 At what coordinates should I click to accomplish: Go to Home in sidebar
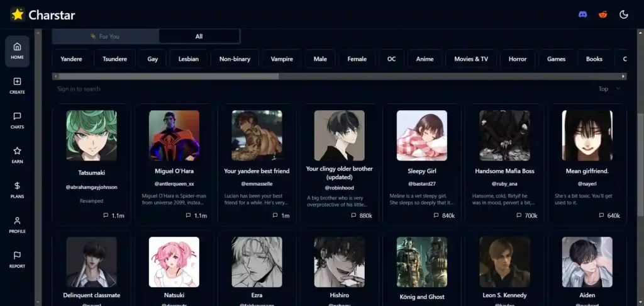(x=17, y=51)
